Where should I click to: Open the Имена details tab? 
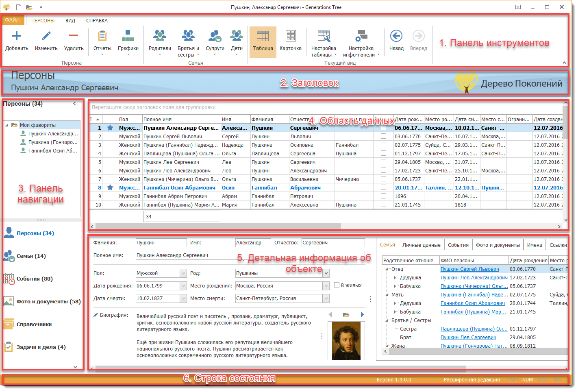coord(535,245)
